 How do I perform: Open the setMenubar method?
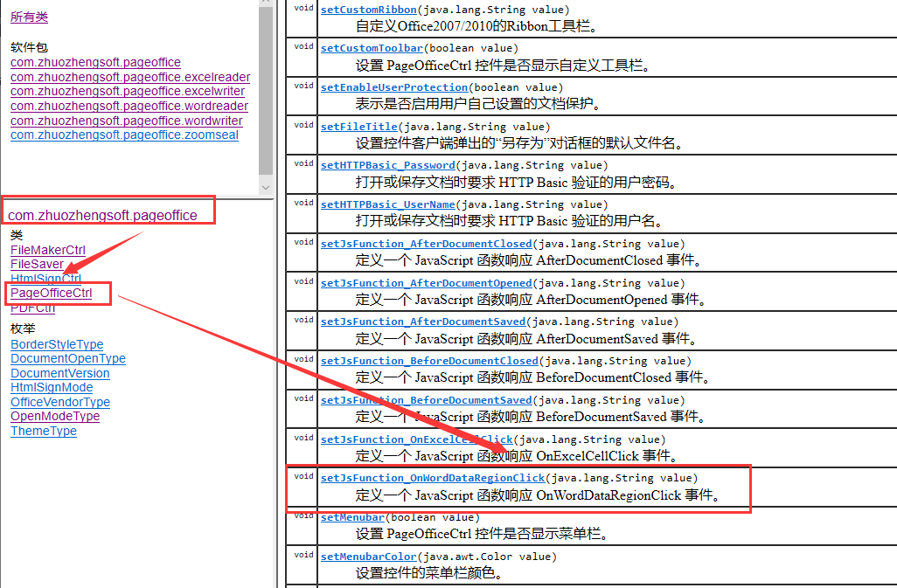[x=352, y=518]
